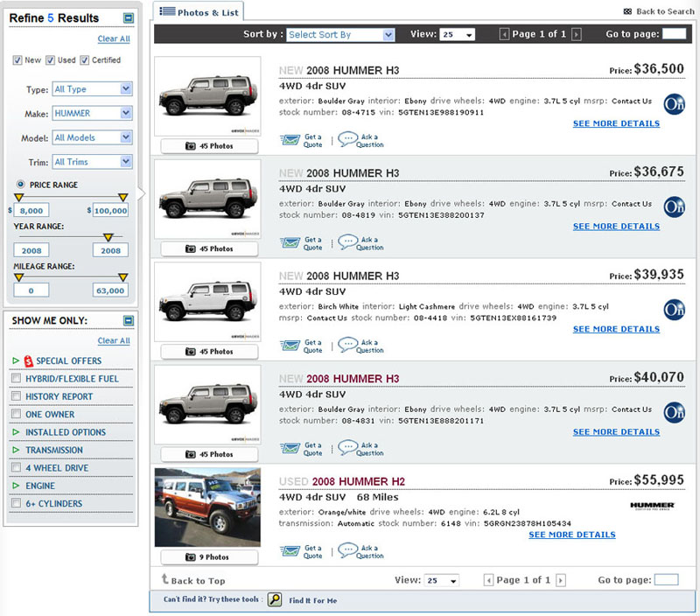The image size is (700, 616).
Task: Click Ask a Question for stock 08-4831
Action: pos(360,448)
